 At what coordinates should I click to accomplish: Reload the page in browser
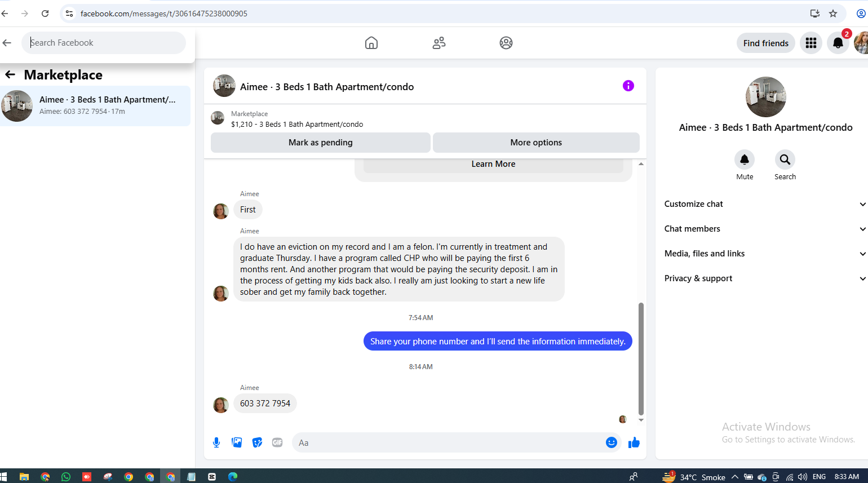[x=45, y=14]
